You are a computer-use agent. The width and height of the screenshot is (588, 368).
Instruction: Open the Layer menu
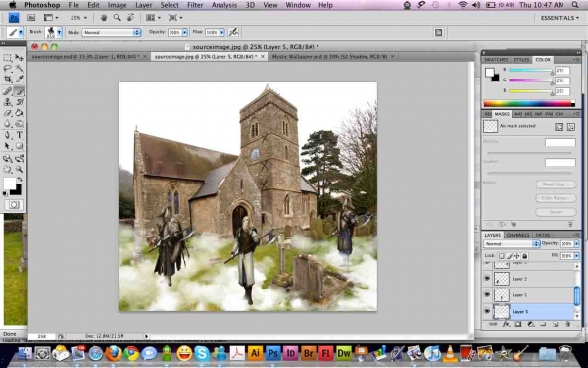pyautogui.click(x=144, y=5)
